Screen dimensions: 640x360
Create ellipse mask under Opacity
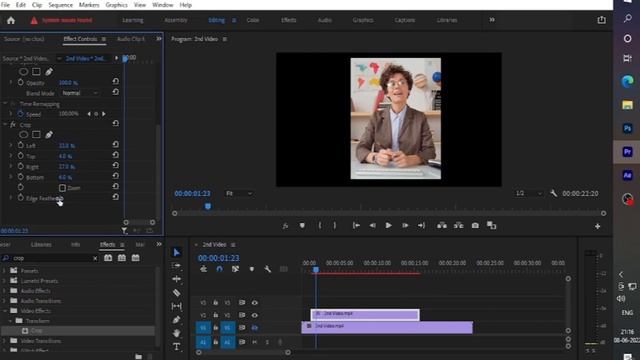coord(24,71)
